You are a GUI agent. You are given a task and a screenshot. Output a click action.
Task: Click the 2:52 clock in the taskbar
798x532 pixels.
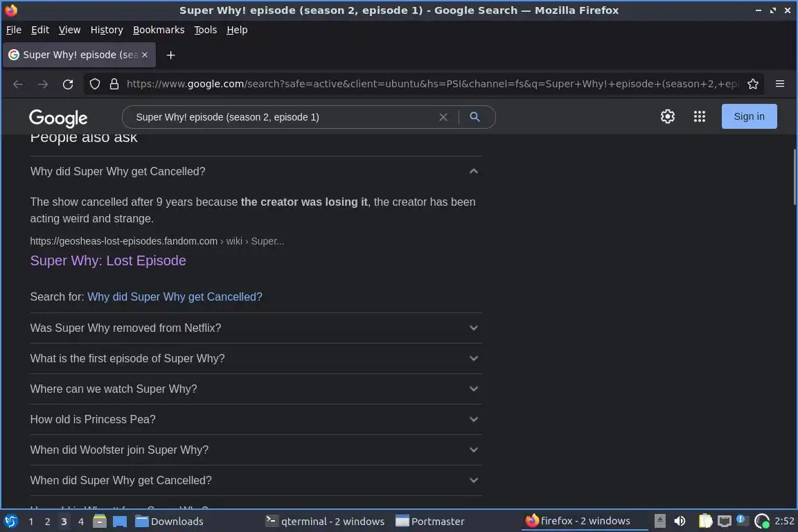tap(783, 521)
